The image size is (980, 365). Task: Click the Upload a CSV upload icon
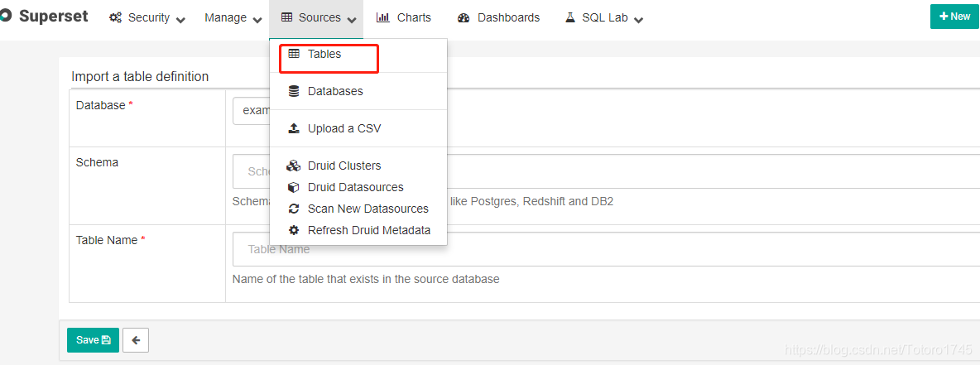coord(294,129)
